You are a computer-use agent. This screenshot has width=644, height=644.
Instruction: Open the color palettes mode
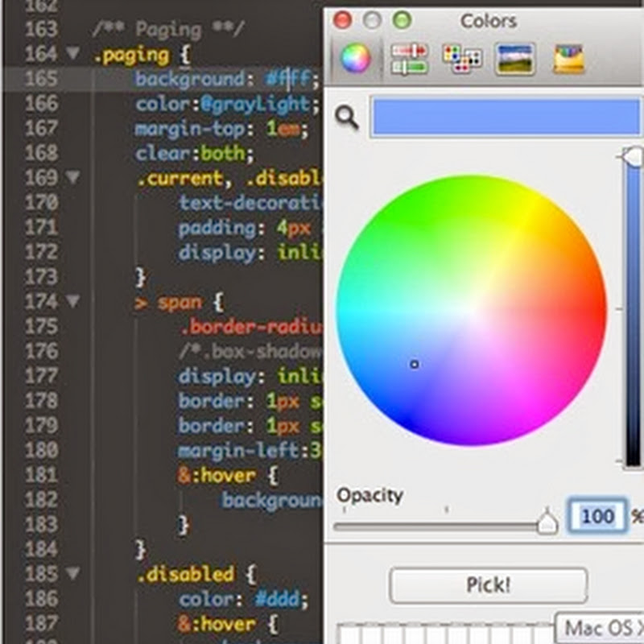coord(462,59)
